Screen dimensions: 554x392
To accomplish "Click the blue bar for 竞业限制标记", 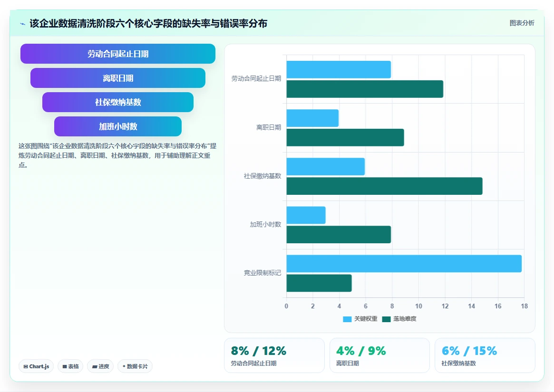I will point(404,263).
